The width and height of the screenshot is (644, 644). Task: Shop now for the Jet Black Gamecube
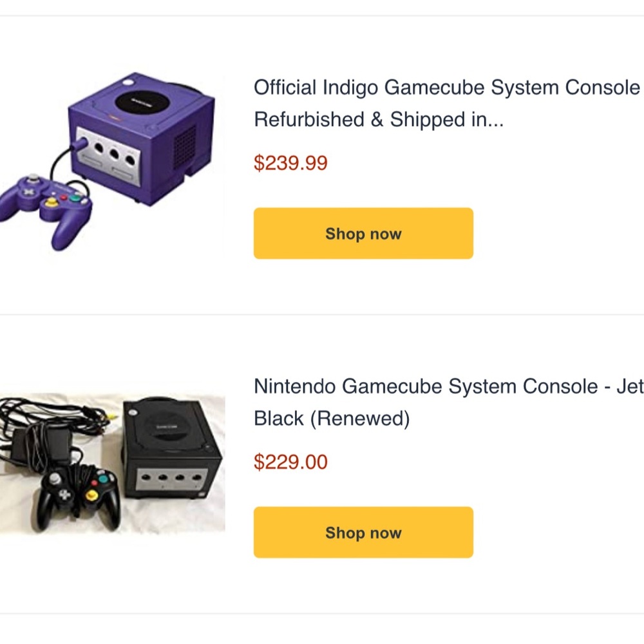pos(363,532)
